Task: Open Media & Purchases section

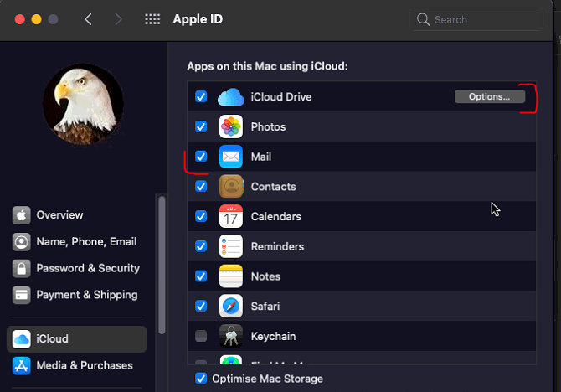Action: pos(76,365)
